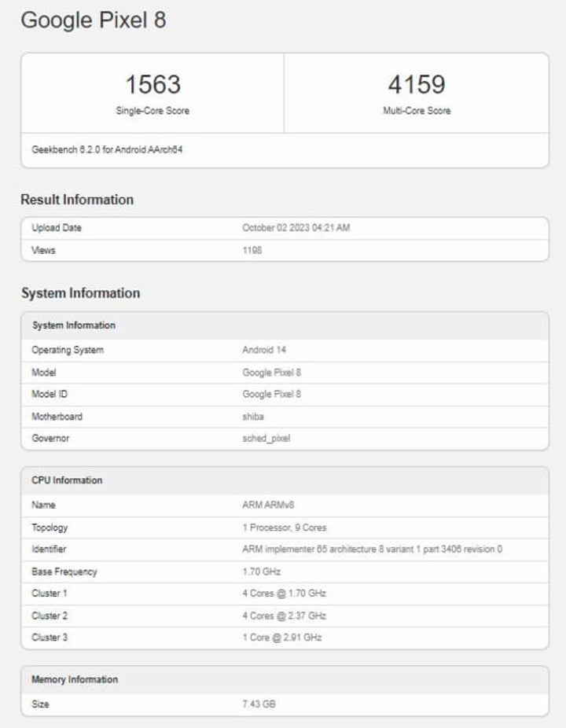Viewport: 566px width, 728px height.
Task: Click the large System Information section heading
Action: (x=80, y=293)
